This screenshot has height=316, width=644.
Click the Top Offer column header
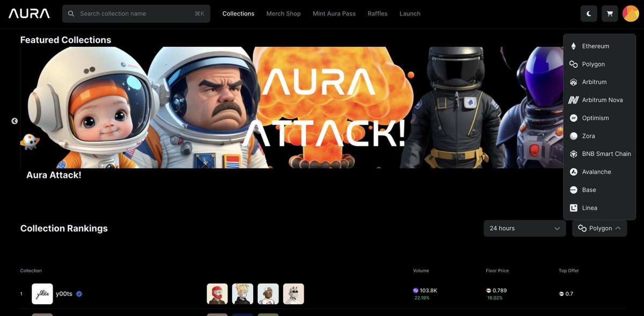click(569, 271)
